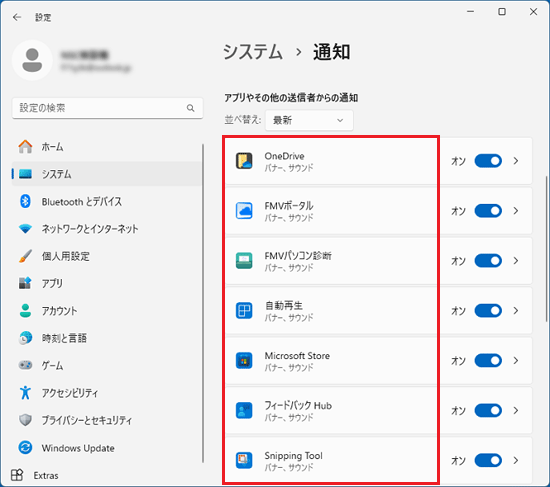Expand FMVポータル settings chevron
550x487 pixels.
[x=516, y=211]
